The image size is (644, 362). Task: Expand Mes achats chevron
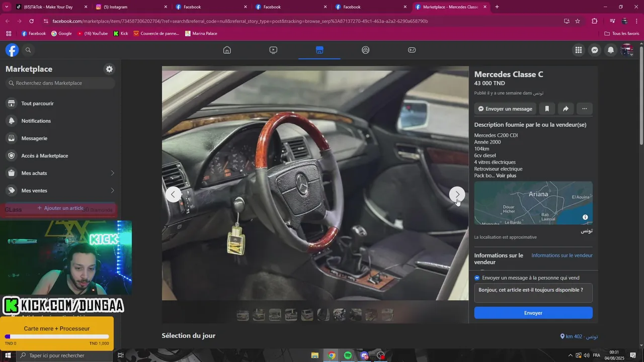click(x=112, y=173)
